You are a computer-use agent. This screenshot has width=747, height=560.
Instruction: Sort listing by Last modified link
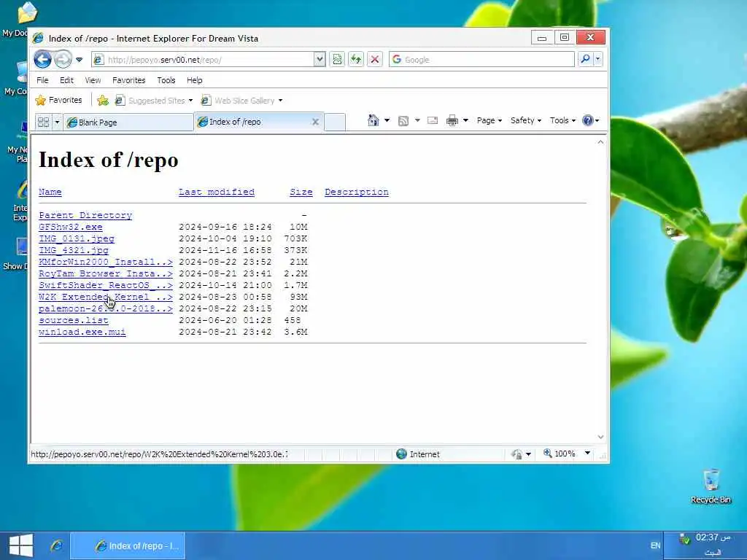click(x=217, y=192)
